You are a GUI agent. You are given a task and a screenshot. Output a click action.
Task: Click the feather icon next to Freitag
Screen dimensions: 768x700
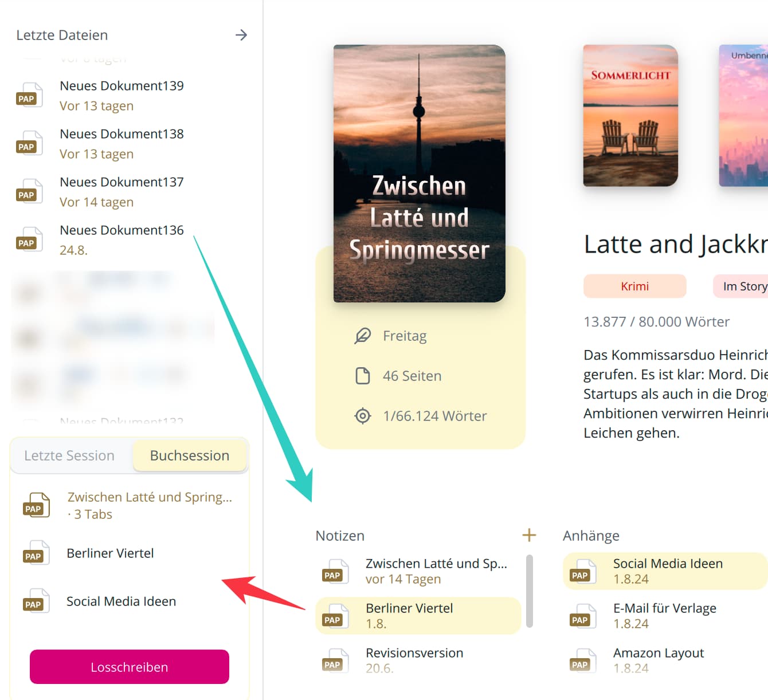[363, 336]
